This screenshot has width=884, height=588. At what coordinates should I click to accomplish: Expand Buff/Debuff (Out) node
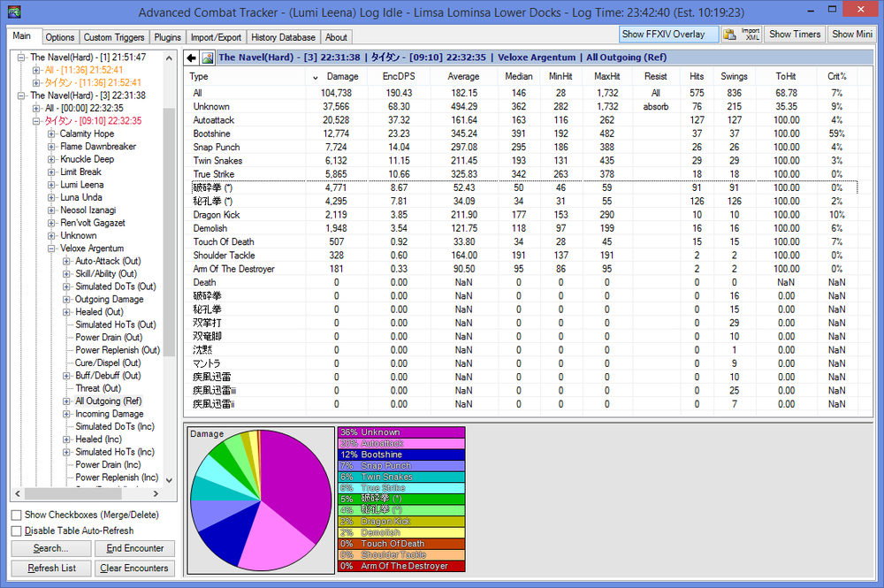pyautogui.click(x=66, y=376)
